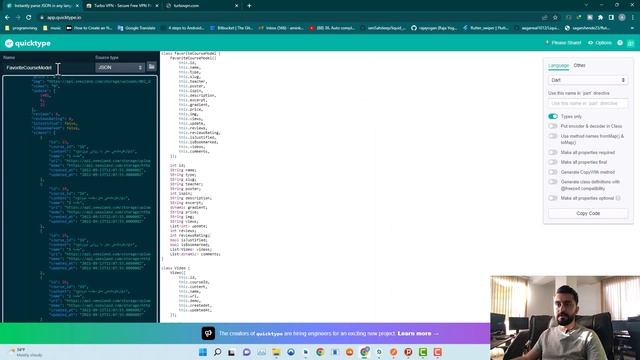
Task: Open the Source type JSON dropdown
Action: click(120, 67)
